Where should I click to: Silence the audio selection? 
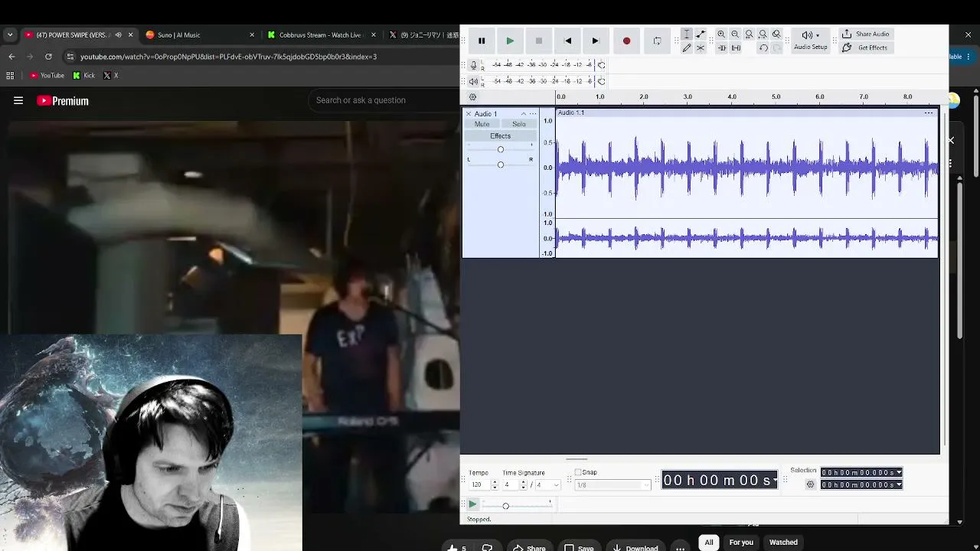(736, 47)
